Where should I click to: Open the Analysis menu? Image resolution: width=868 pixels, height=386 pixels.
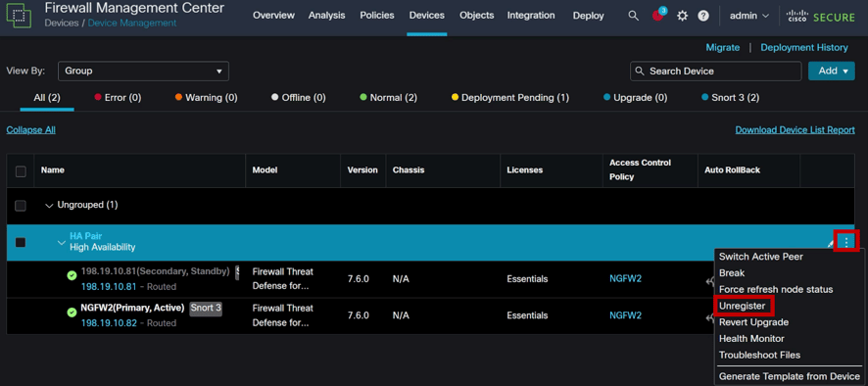[x=326, y=16]
